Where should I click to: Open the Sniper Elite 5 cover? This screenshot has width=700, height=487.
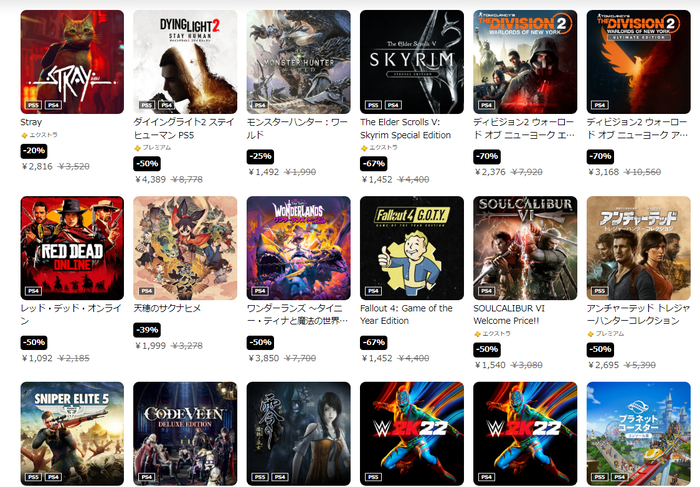click(x=72, y=433)
